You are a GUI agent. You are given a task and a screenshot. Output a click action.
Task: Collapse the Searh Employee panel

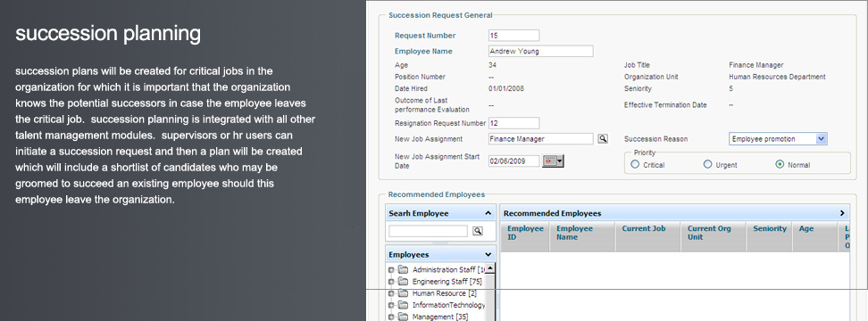tap(488, 213)
